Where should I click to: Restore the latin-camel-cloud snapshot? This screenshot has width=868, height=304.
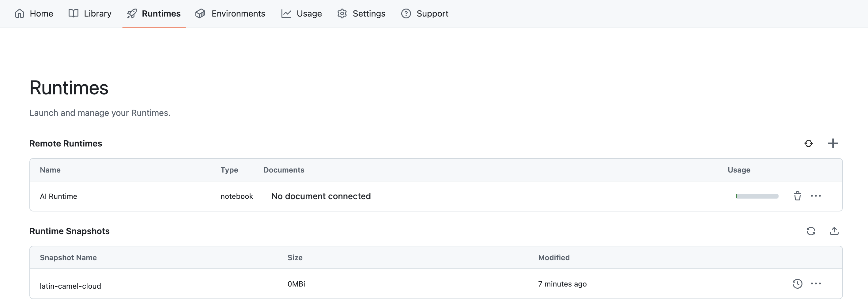click(797, 284)
